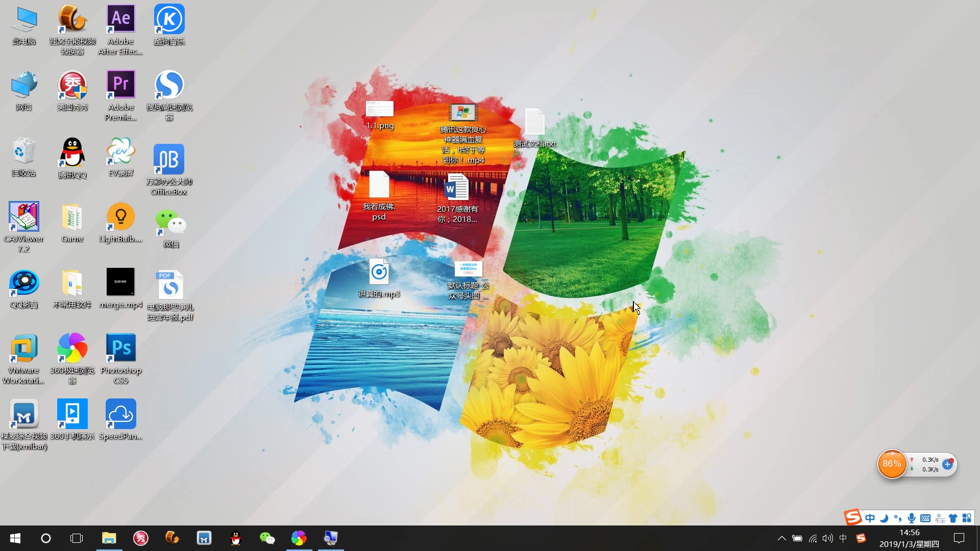Select the 2017感谢有你 Word document

point(457,198)
